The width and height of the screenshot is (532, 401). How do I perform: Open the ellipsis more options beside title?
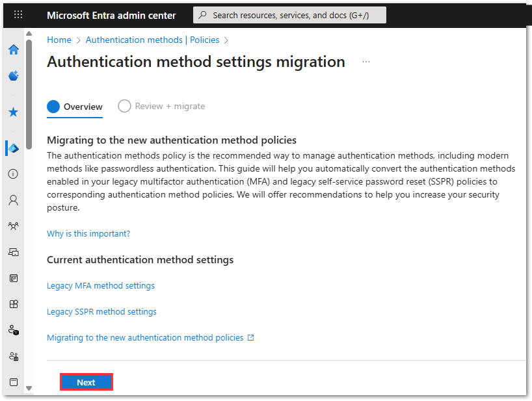pyautogui.click(x=366, y=62)
